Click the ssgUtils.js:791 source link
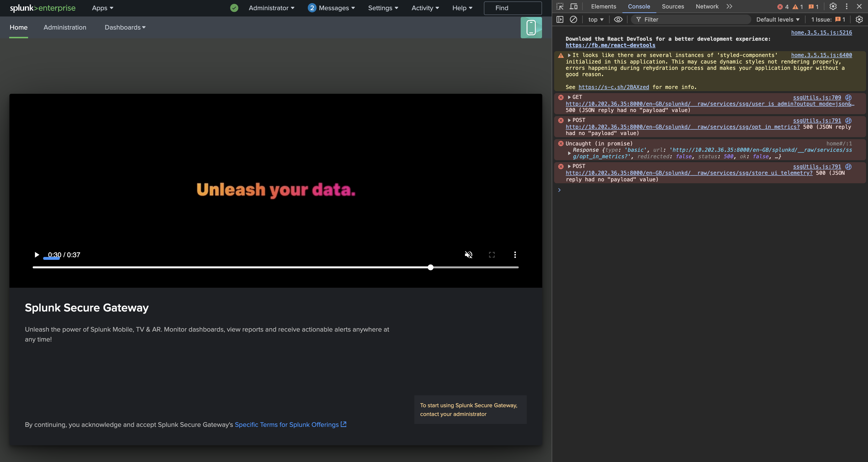This screenshot has height=462, width=868. (817, 120)
